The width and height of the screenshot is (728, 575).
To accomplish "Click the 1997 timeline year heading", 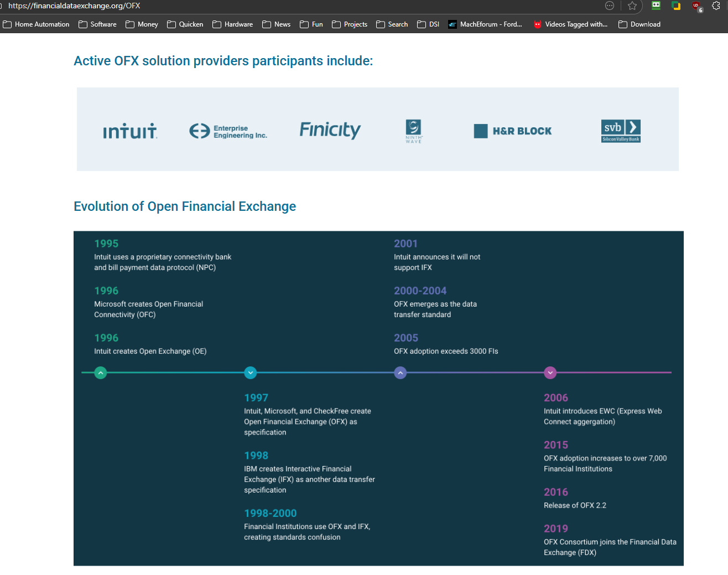I will (x=256, y=398).
